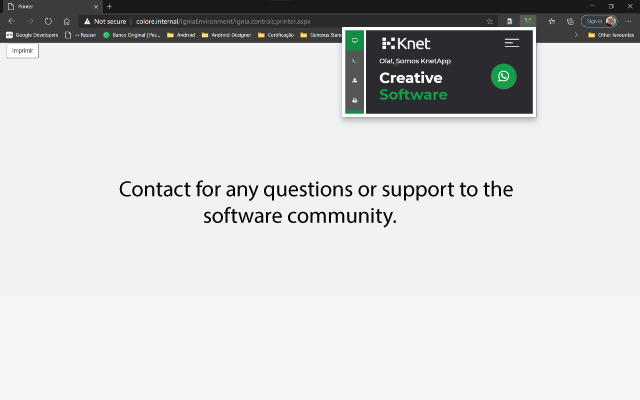Screen dimensions: 640x400
Task: Open the Android-Designer bookmarks folder
Action: 226,35
